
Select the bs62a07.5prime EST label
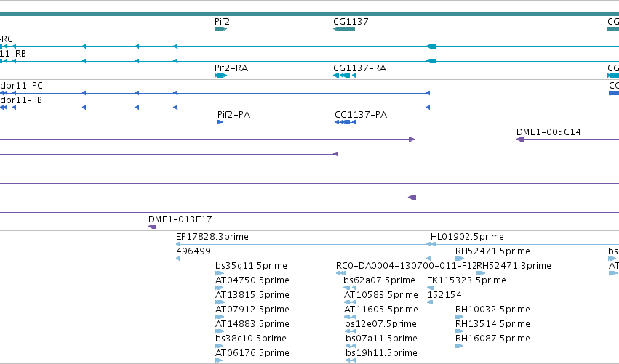coord(379,280)
